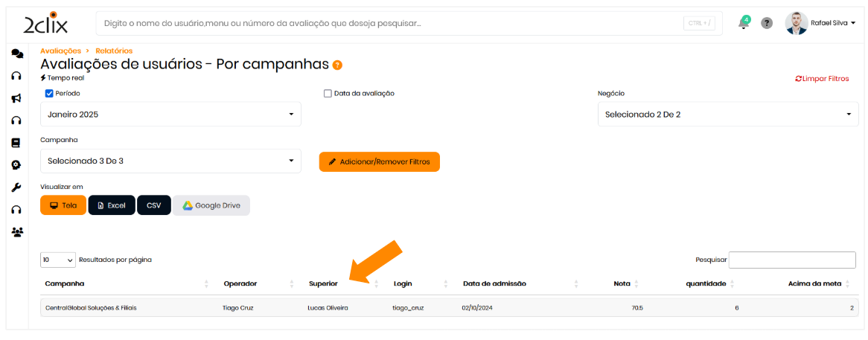Viewport: 868px width, 340px height.
Task: Click the orange help icon beside the title
Action: click(337, 65)
